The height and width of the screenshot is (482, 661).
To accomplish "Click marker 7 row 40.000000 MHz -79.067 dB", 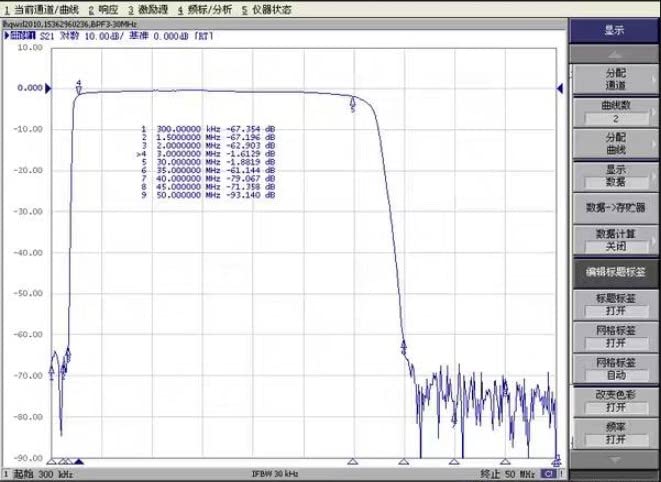I will pyautogui.click(x=208, y=179).
